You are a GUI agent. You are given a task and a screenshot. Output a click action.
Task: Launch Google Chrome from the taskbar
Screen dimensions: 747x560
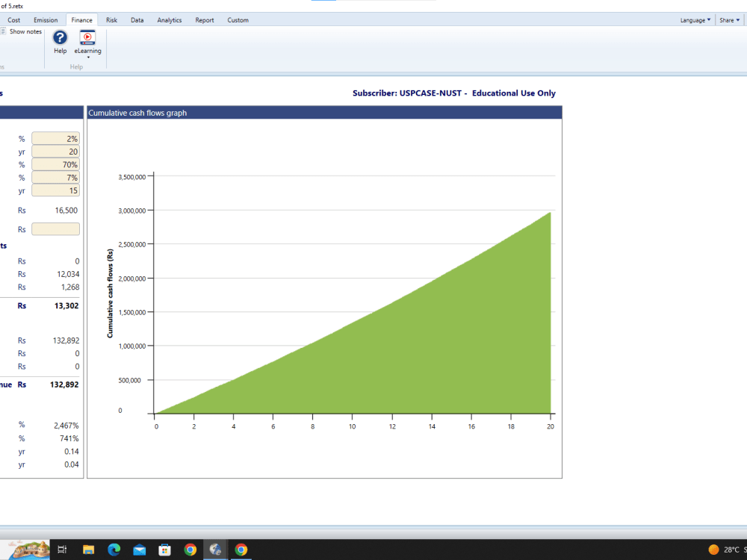tap(189, 550)
